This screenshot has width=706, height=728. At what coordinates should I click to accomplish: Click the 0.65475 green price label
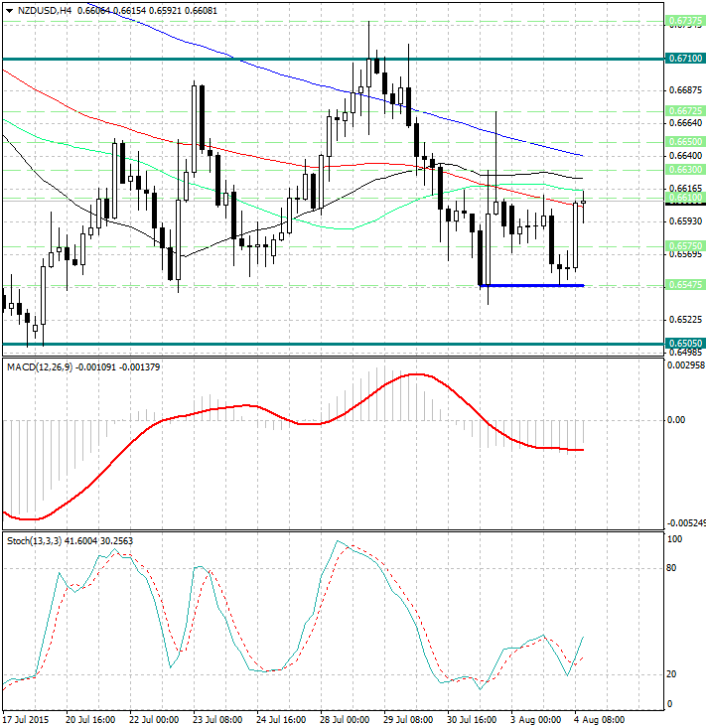point(685,285)
